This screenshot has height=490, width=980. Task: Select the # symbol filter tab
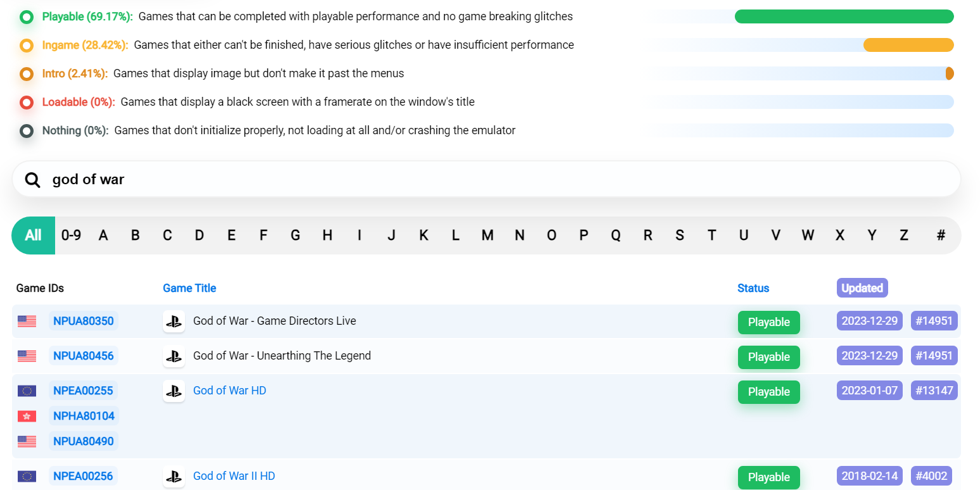[x=941, y=236]
